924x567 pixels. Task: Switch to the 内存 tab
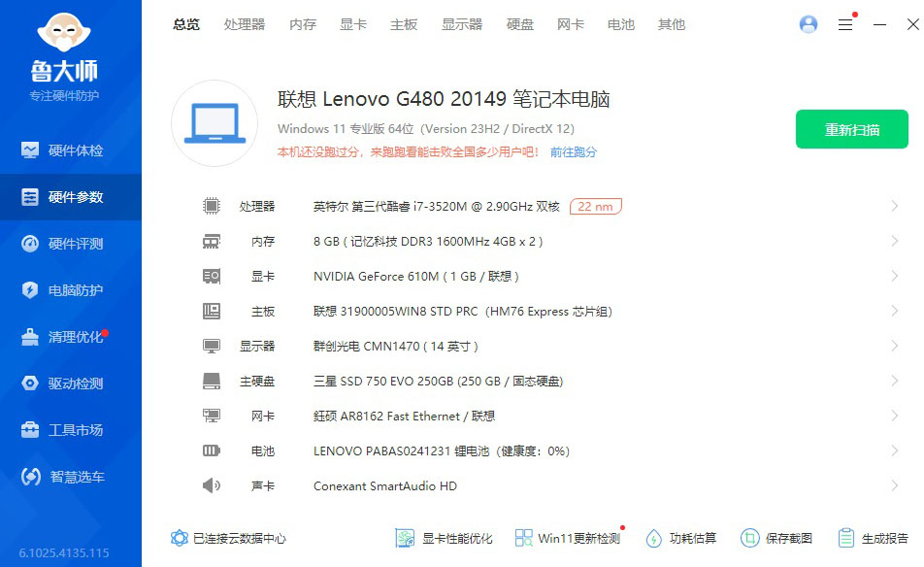click(303, 24)
